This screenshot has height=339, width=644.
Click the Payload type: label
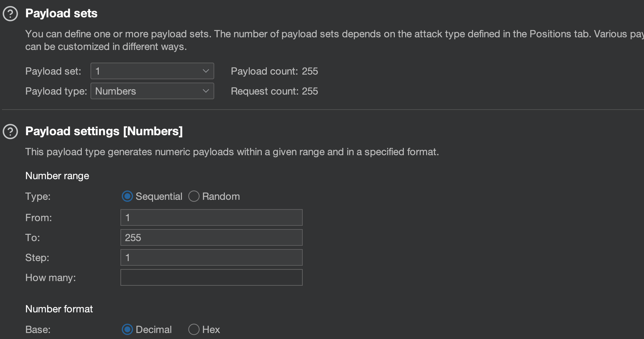tap(56, 91)
